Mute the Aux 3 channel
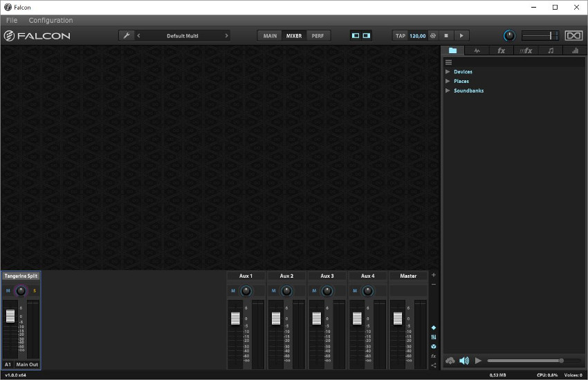The image size is (588, 380). [x=314, y=290]
